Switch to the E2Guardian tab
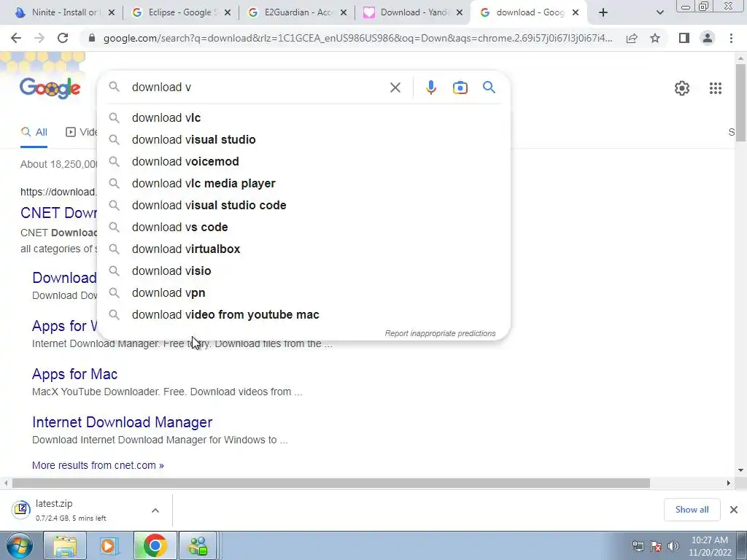This screenshot has height=560, width=747. point(298,13)
